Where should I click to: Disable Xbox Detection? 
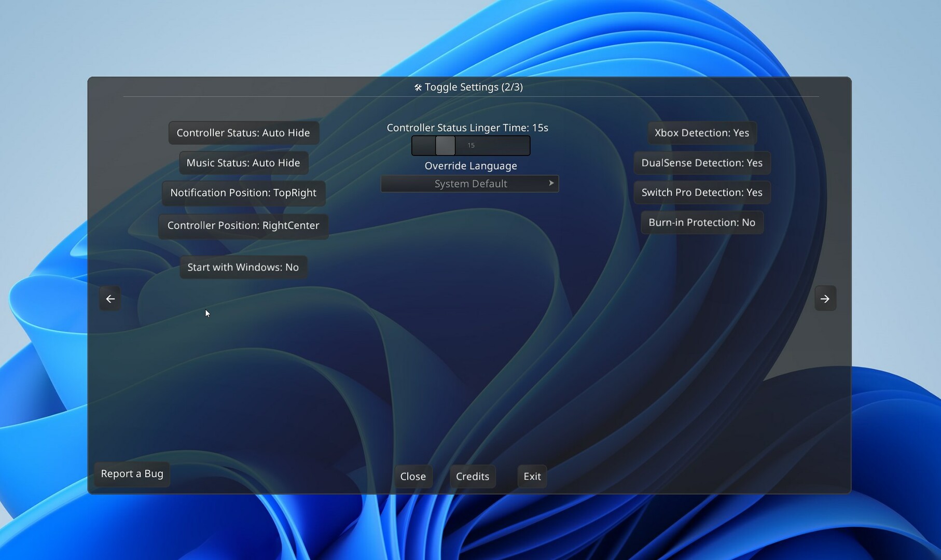(x=702, y=132)
